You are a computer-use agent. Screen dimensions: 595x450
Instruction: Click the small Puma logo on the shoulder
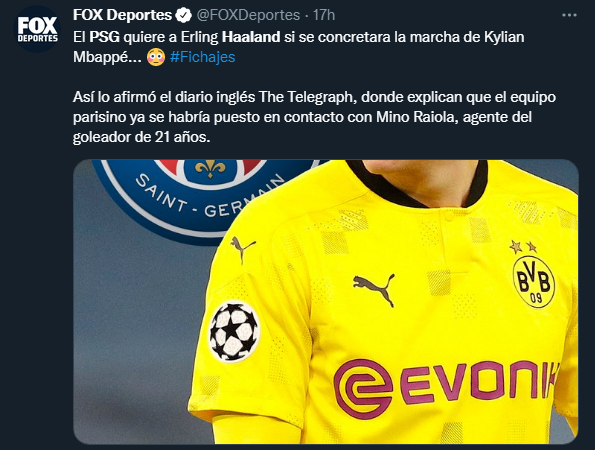(x=242, y=249)
